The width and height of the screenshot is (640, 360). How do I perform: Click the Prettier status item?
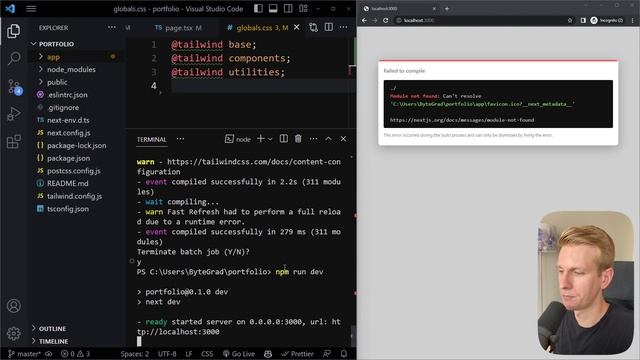tap(297, 354)
